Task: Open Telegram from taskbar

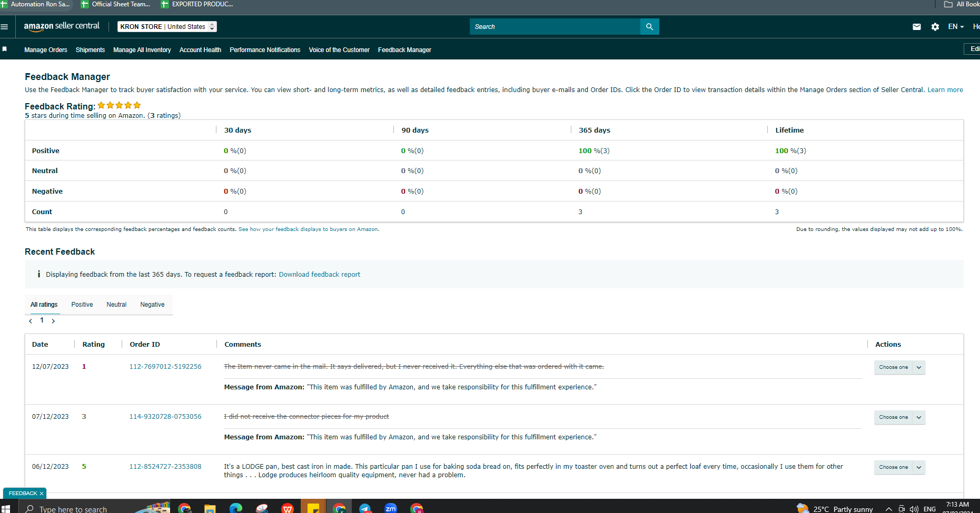Action: tap(365, 508)
